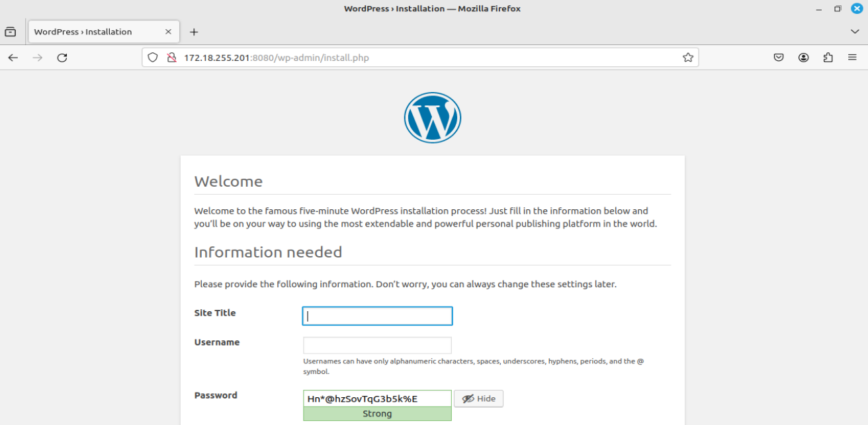Click the Site Title label
This screenshot has width=868, height=425.
(x=215, y=313)
